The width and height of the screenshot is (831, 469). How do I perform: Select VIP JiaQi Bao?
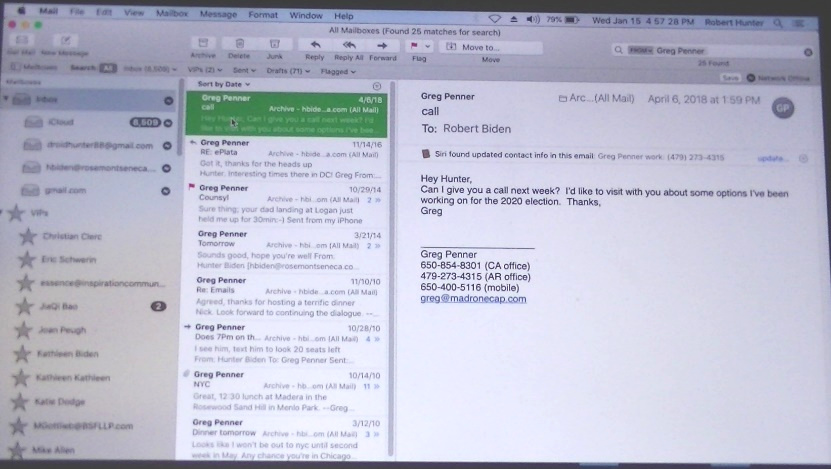pyautogui.click(x=58, y=306)
